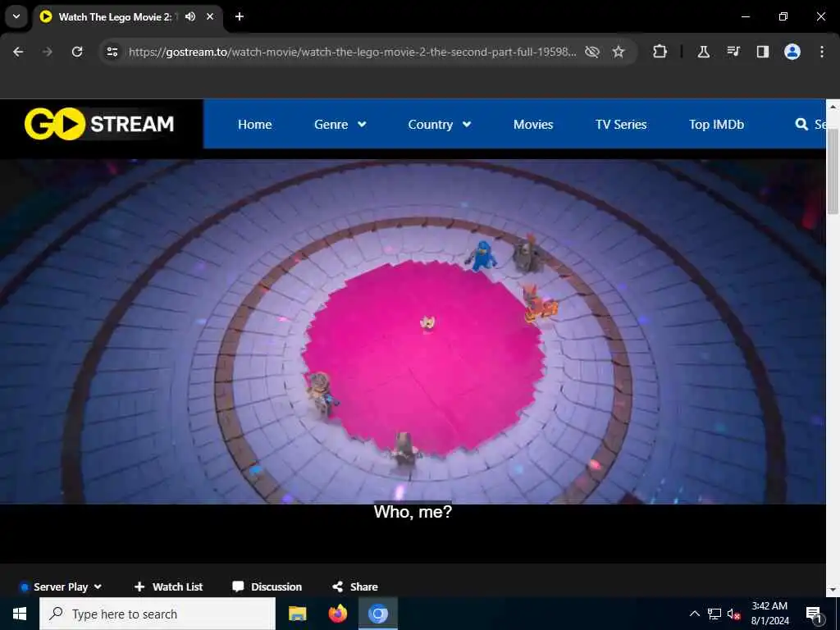The width and height of the screenshot is (840, 630).
Task: Click the taskbar search box
Action: point(157,614)
